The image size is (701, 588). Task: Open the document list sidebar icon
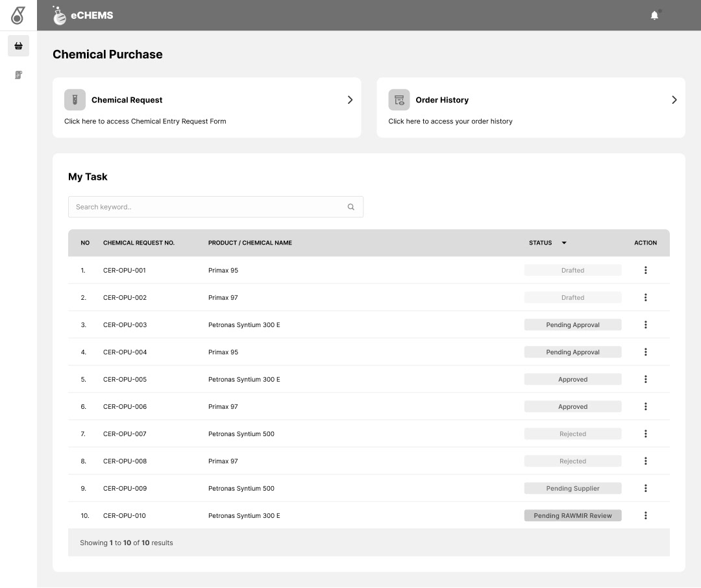pos(18,75)
